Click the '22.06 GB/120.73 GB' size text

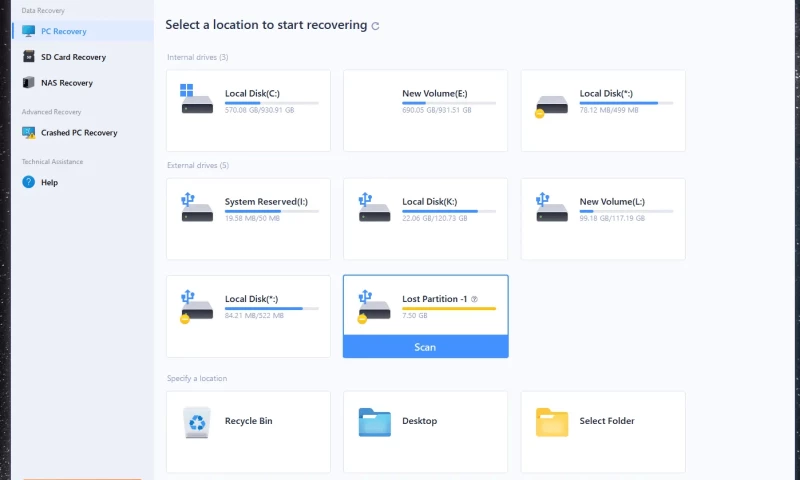point(435,218)
